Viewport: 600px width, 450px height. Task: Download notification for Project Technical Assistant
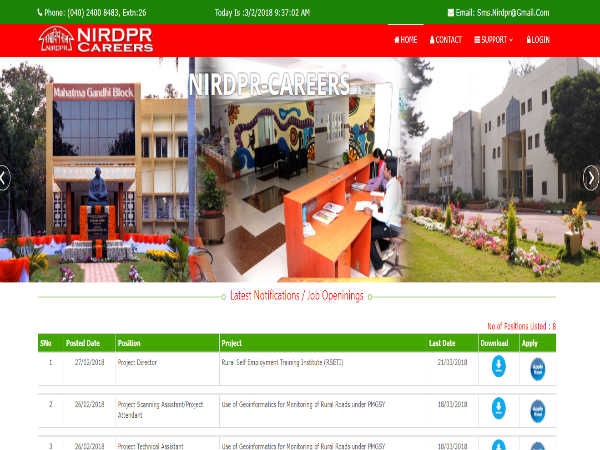[x=499, y=445]
